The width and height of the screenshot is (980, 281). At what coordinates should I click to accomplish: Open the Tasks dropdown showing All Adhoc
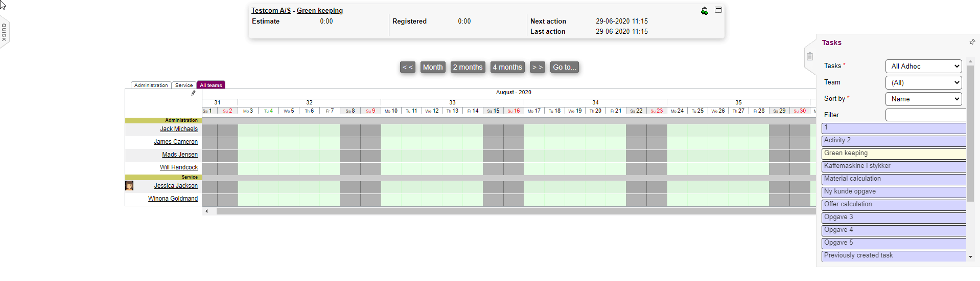click(x=923, y=66)
